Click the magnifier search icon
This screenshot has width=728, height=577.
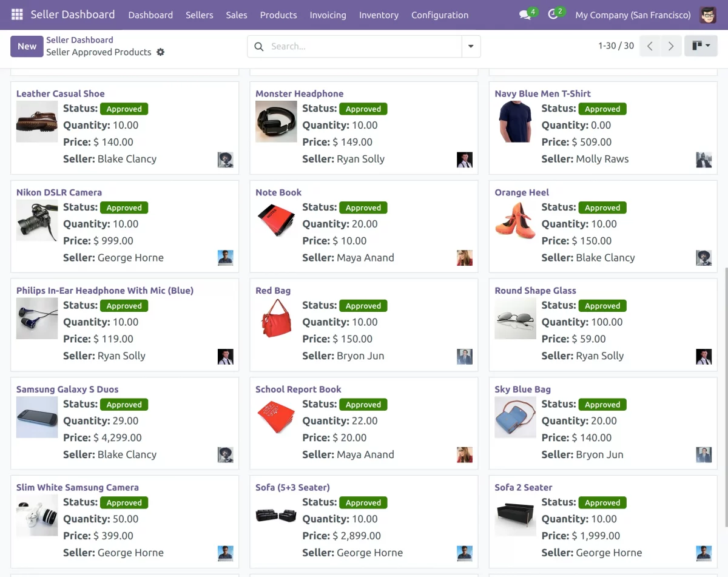(259, 46)
